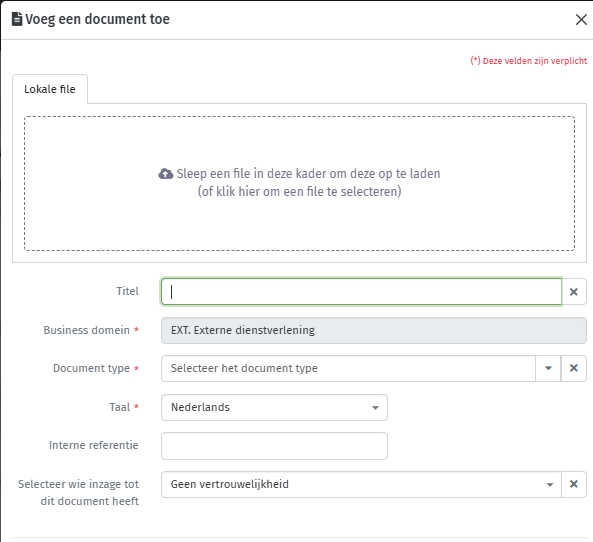Click 'of klik hier om een file te selecteren'
This screenshot has width=593, height=542.
tap(299, 191)
